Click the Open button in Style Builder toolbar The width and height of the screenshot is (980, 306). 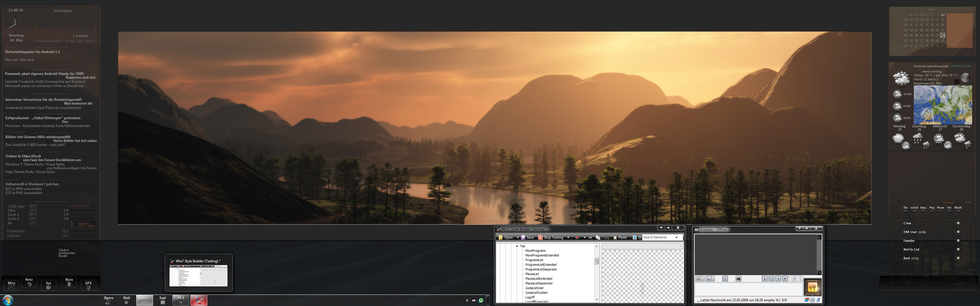[505, 238]
